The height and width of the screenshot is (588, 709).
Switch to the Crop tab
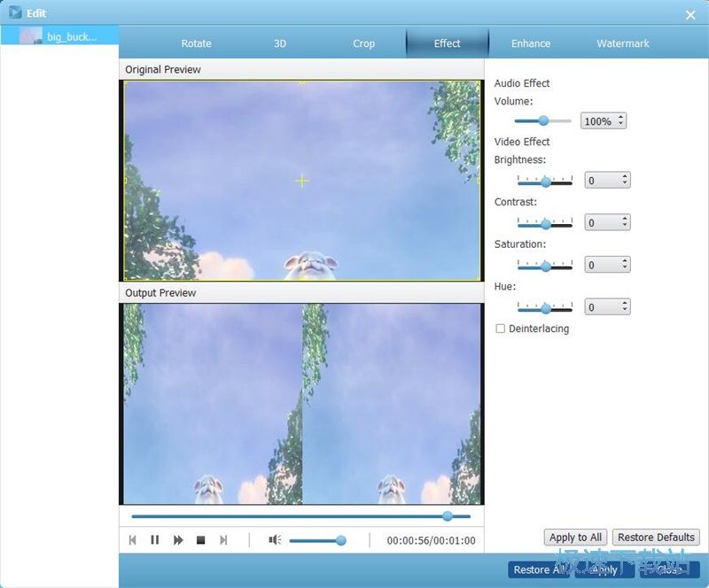click(363, 43)
